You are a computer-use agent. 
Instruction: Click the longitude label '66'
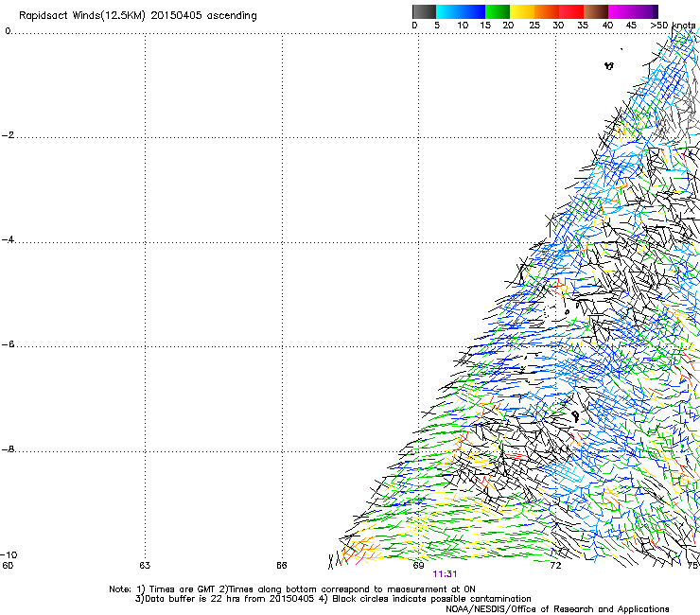click(282, 566)
